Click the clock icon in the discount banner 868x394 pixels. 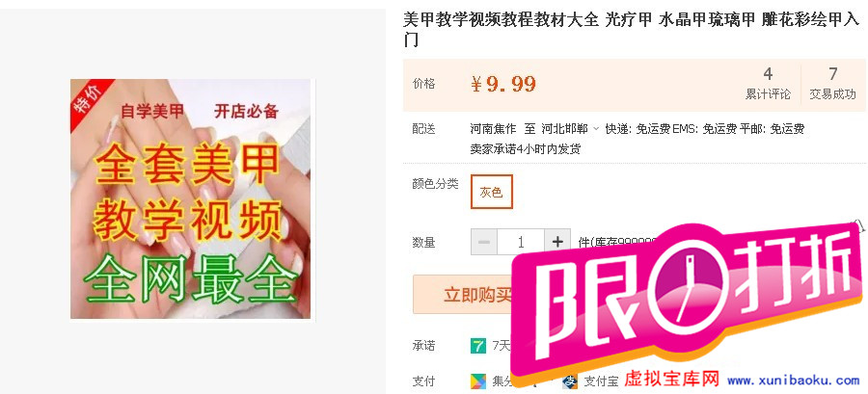pos(690,286)
